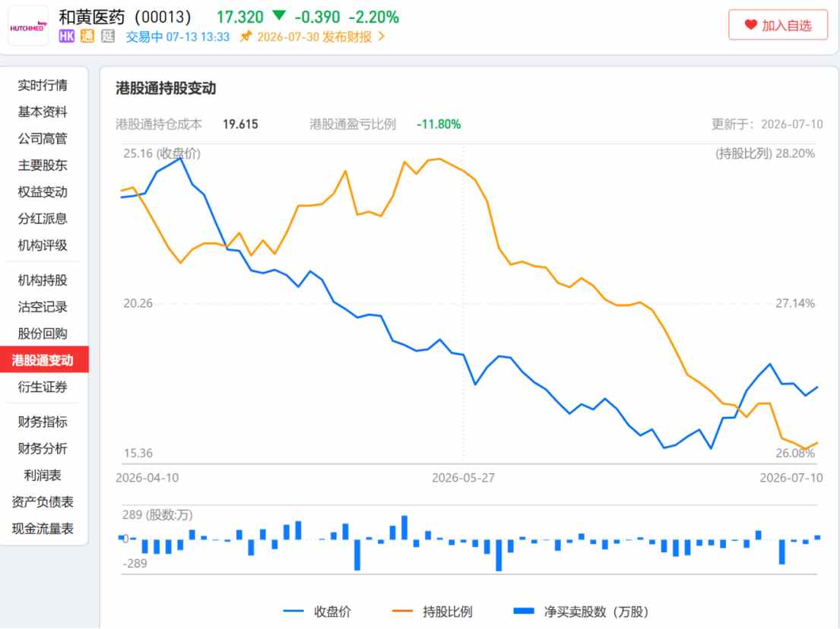
Task: Click blue 净买卖股数 legend bar swatch
Action: [x=524, y=611]
